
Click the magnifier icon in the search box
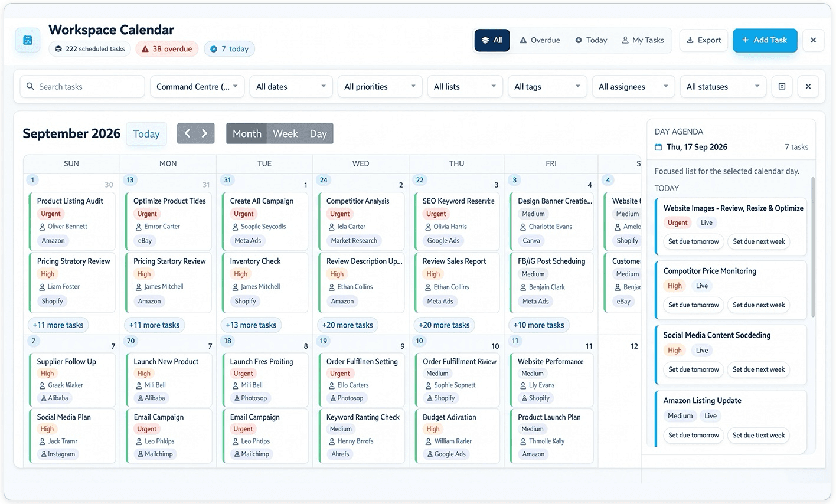[30, 86]
